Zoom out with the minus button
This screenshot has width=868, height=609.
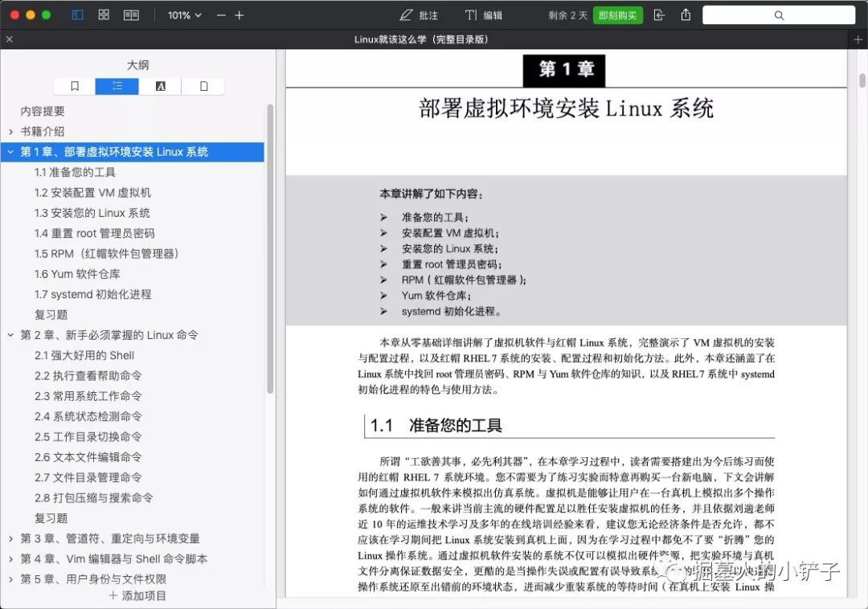click(x=220, y=14)
